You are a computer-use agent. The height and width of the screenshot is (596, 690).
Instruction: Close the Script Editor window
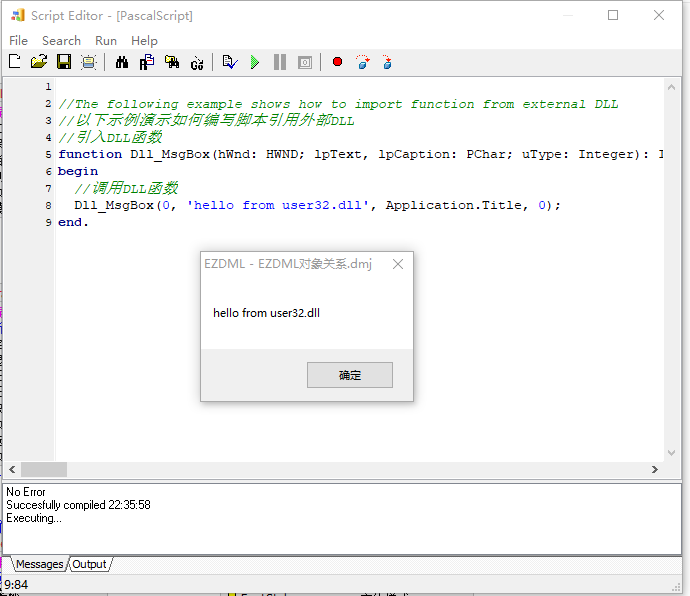point(659,15)
